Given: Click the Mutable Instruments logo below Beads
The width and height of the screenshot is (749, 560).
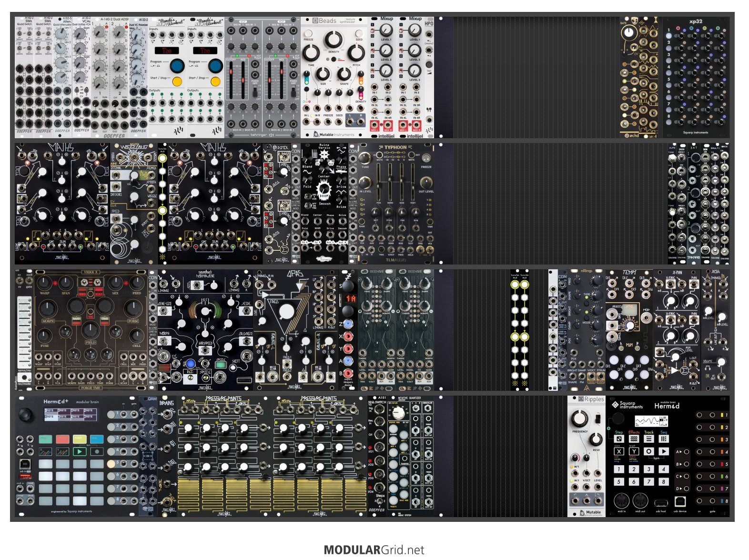Looking at the screenshot, I should [334, 134].
